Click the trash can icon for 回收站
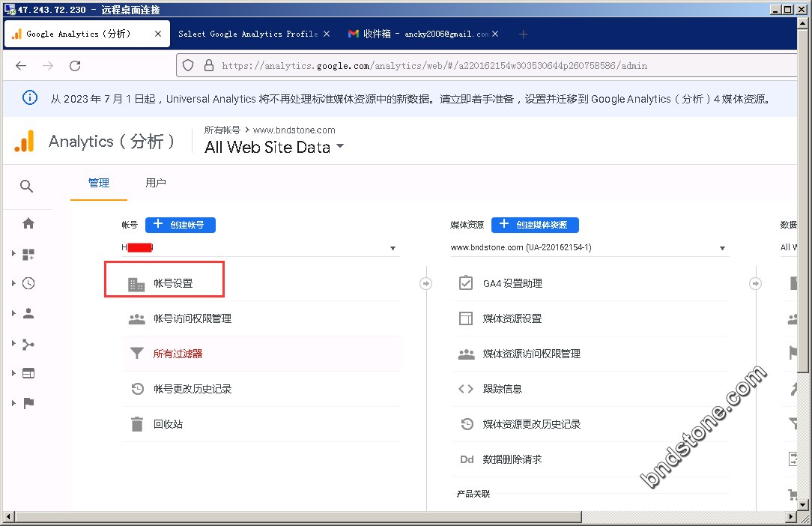Image resolution: width=812 pixels, height=526 pixels. pyautogui.click(x=137, y=424)
